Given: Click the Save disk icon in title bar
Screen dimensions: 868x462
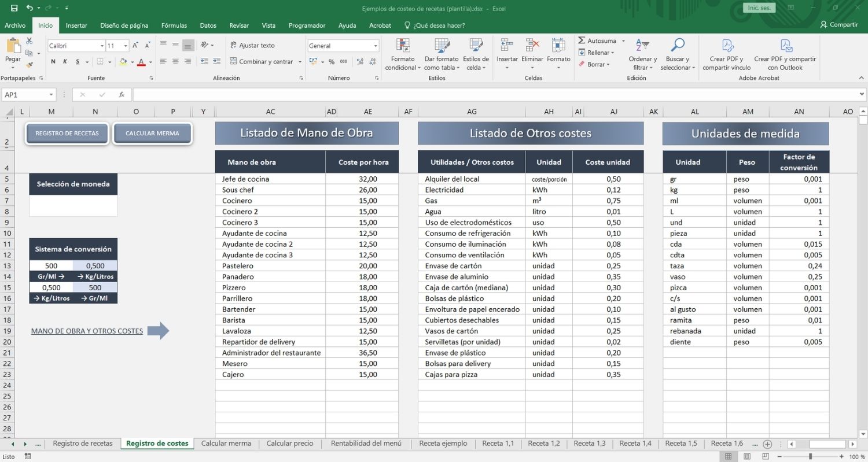Looking at the screenshot, I should click(14, 9).
